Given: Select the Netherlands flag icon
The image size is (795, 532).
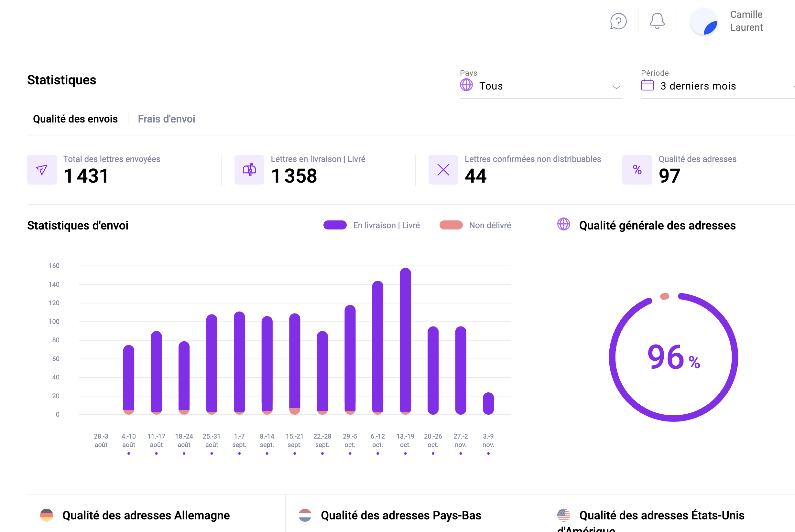Looking at the screenshot, I should click(x=305, y=515).
